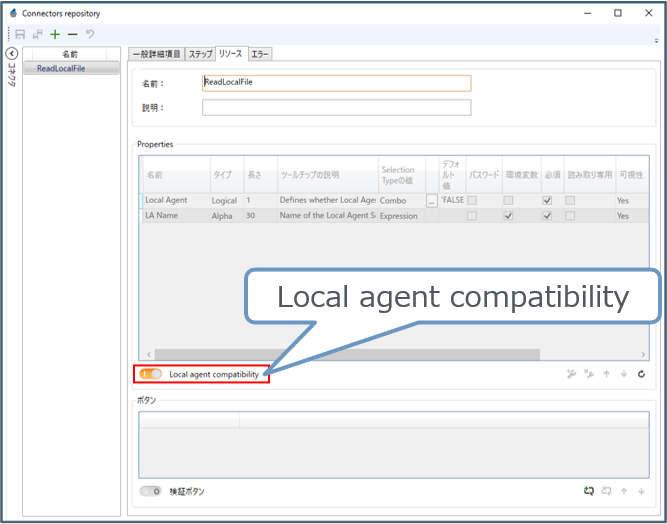Image resolution: width=667 pixels, height=524 pixels.
Task: Collapse the コネクタ side panel arrow
Action: (11, 54)
